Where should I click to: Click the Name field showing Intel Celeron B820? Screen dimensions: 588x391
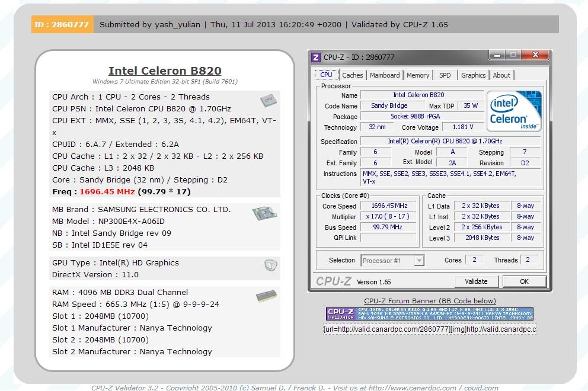pyautogui.click(x=422, y=95)
